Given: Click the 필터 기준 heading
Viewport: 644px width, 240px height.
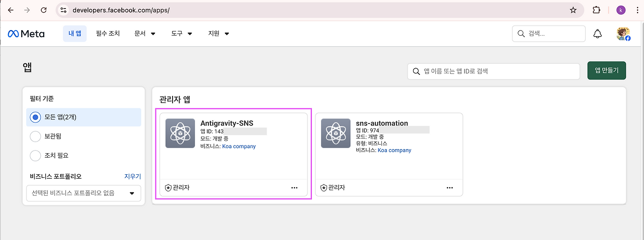Looking at the screenshot, I should (42, 99).
